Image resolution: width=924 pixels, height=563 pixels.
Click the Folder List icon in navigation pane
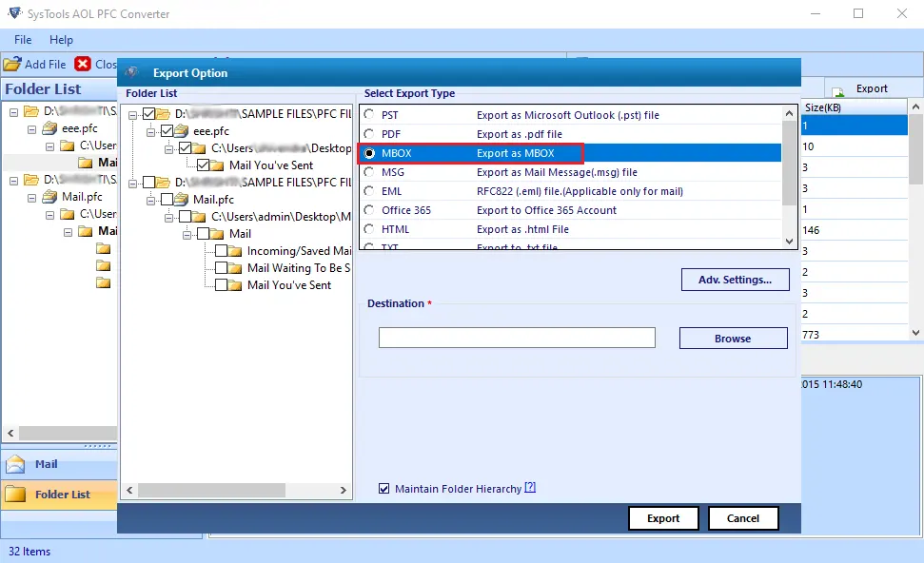[15, 495]
